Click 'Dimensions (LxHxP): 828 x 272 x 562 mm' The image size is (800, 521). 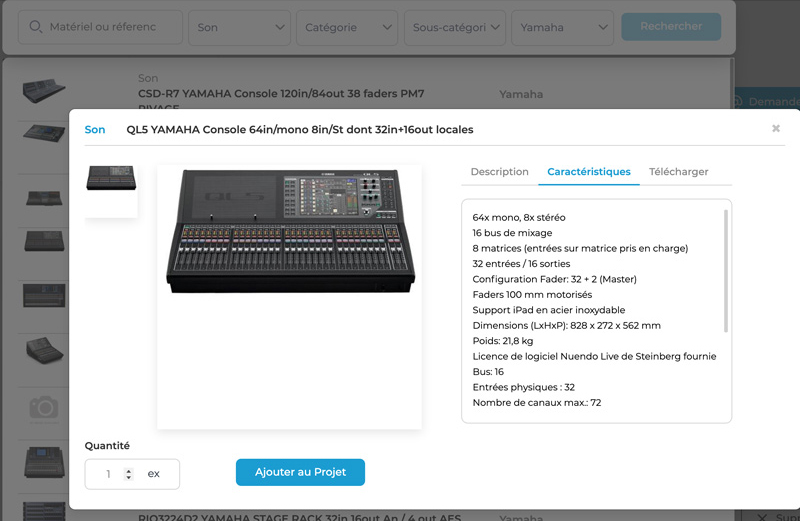(x=566, y=326)
